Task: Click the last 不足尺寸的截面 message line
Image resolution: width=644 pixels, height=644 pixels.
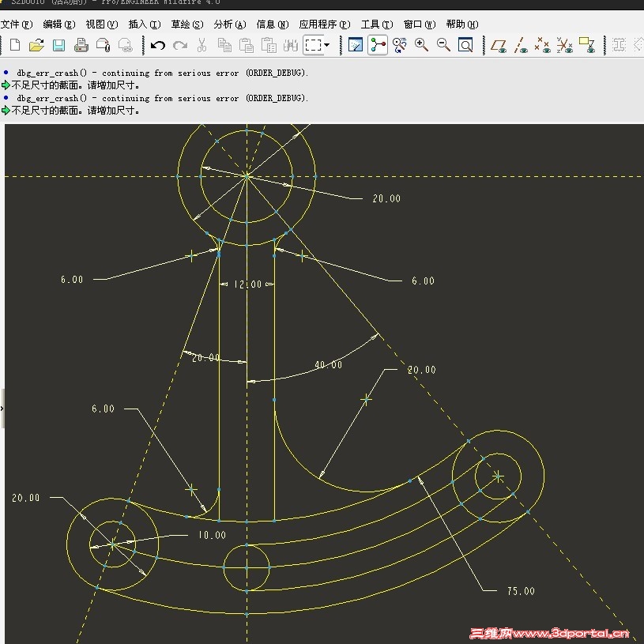Action: (x=76, y=111)
